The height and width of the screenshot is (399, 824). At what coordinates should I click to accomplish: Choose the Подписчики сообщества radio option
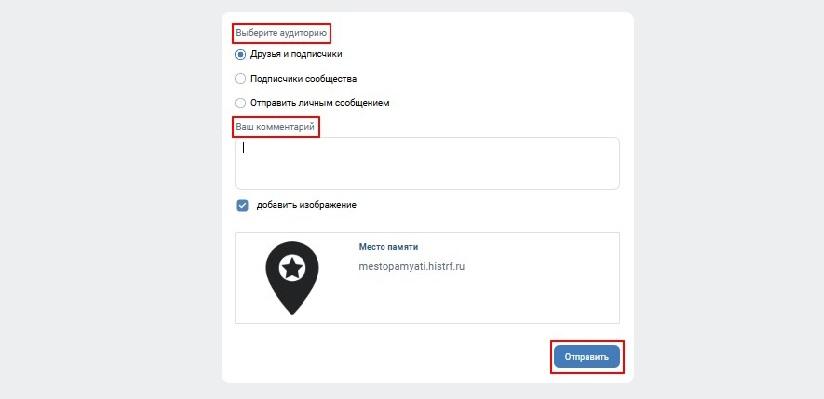(240, 79)
